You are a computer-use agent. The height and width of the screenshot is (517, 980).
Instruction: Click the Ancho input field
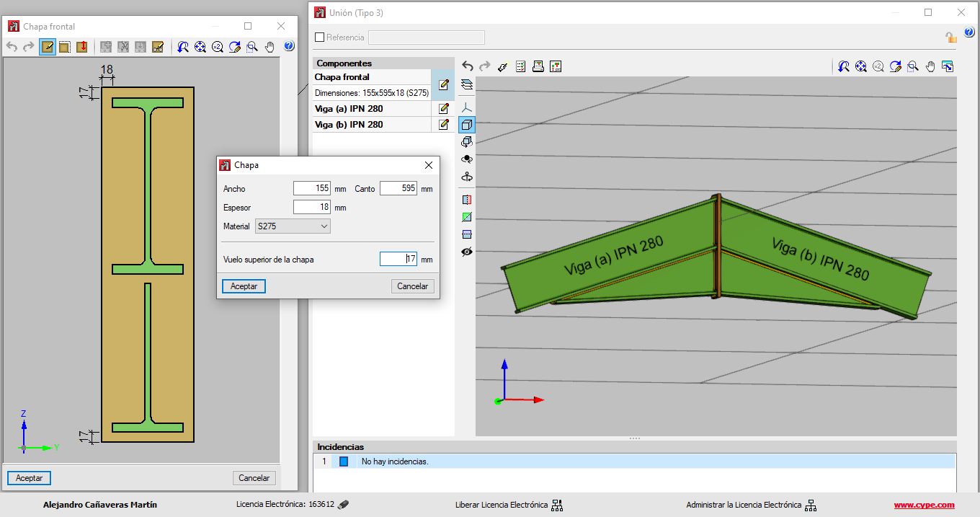tap(311, 189)
